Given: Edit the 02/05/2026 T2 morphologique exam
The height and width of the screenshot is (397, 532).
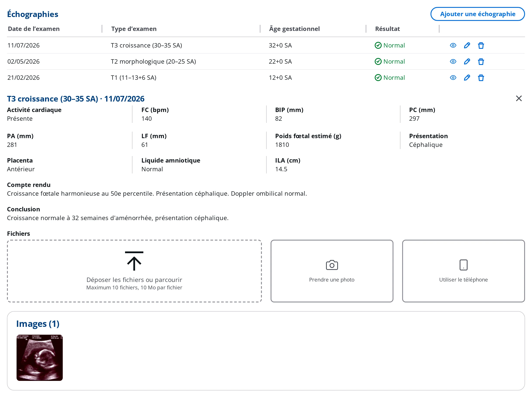Looking at the screenshot, I should 467,61.
